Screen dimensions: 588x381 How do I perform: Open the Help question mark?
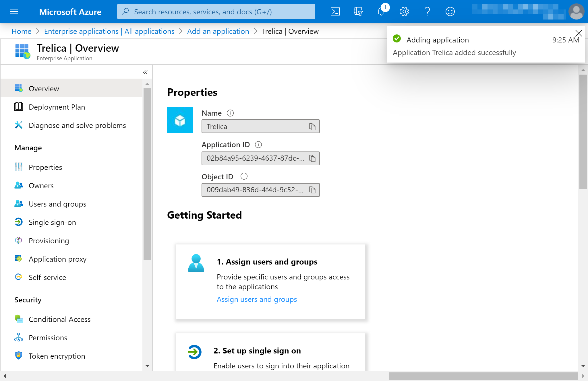click(x=427, y=11)
